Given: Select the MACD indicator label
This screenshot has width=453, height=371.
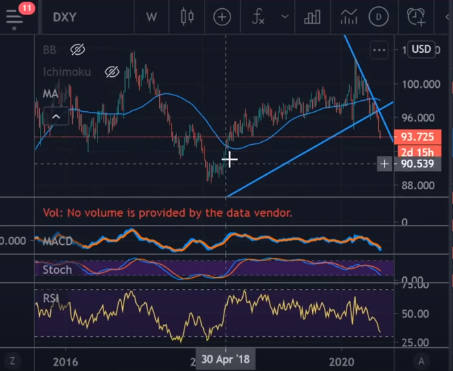Looking at the screenshot, I should [58, 241].
